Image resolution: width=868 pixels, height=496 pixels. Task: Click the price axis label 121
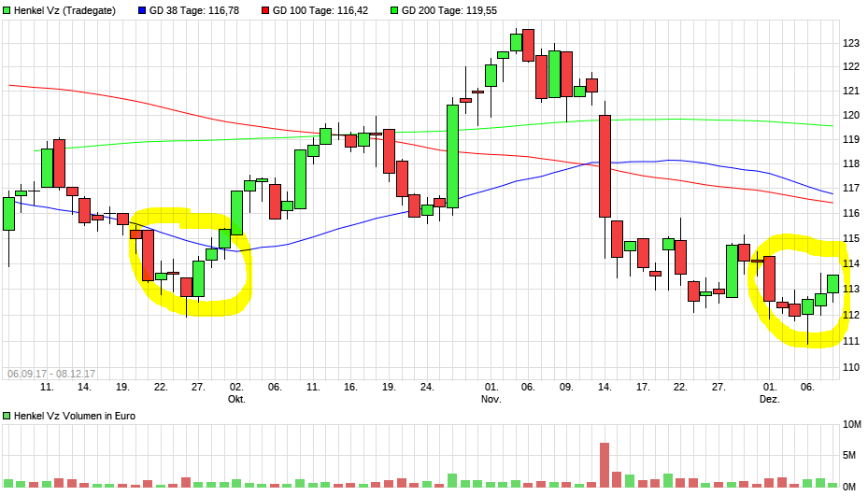pos(851,91)
